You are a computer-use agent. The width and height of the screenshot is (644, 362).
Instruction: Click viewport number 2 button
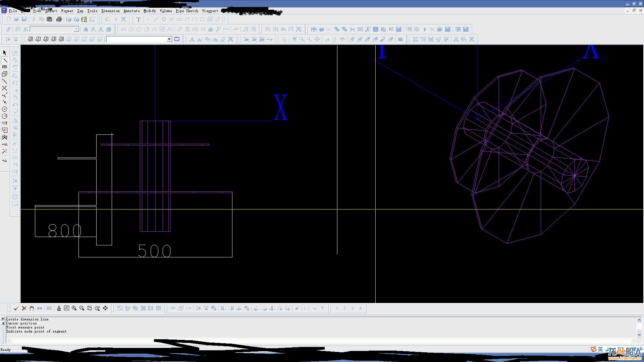coord(344,308)
